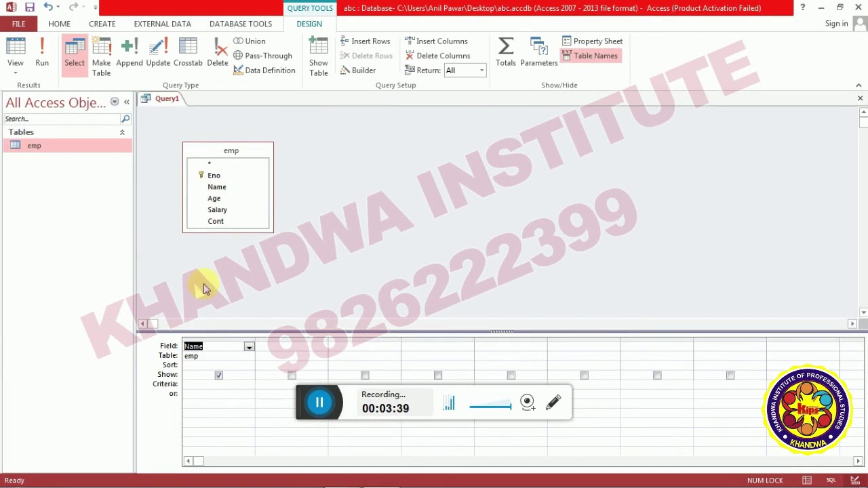
Task: Check the Show box in fourth grid column
Action: tap(438, 375)
